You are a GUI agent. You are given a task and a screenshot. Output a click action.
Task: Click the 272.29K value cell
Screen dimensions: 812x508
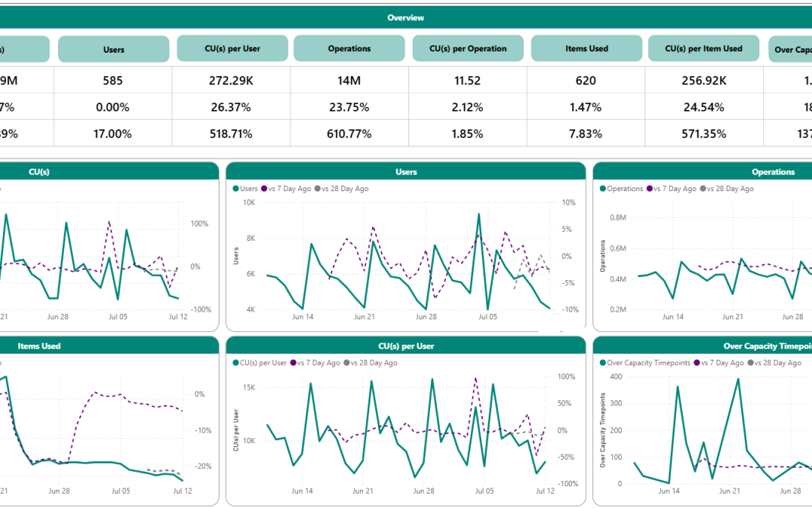pyautogui.click(x=231, y=81)
